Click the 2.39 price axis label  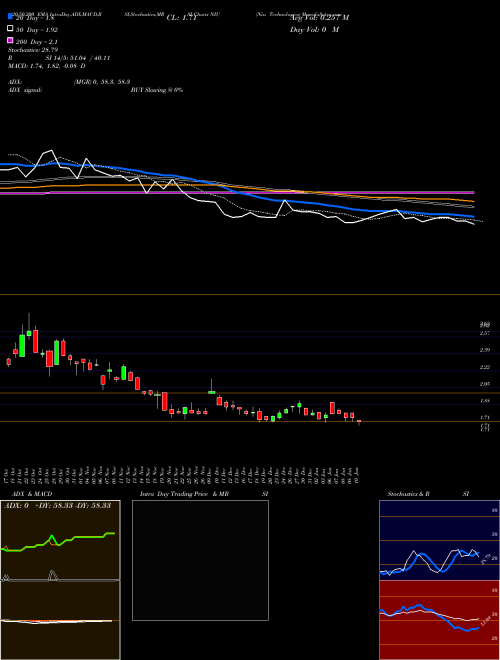coord(485,350)
